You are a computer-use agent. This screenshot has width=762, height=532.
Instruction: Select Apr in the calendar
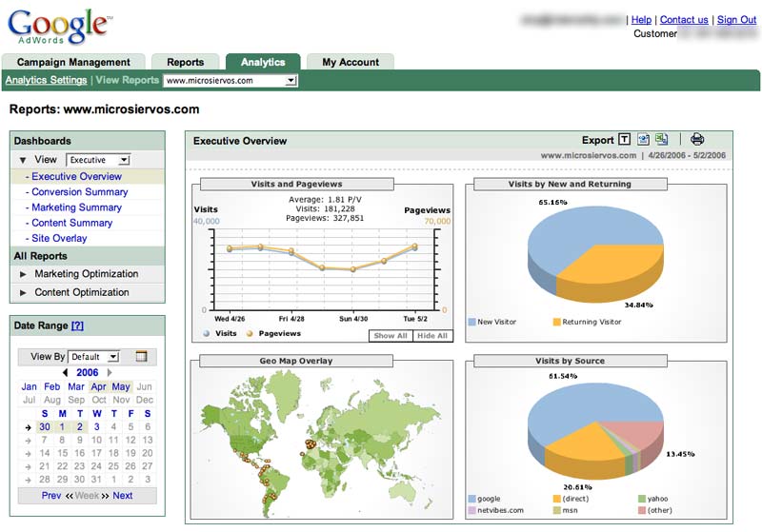pyautogui.click(x=98, y=386)
